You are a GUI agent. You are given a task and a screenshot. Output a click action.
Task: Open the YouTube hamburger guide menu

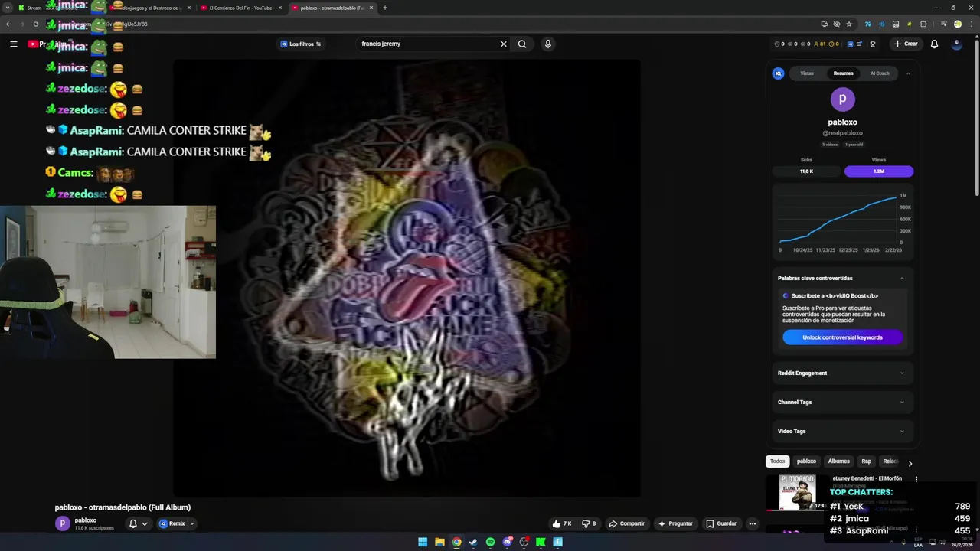point(13,44)
